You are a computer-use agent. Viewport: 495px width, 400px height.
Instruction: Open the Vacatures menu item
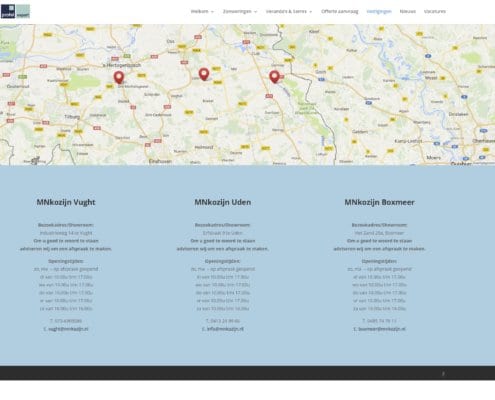coord(435,11)
